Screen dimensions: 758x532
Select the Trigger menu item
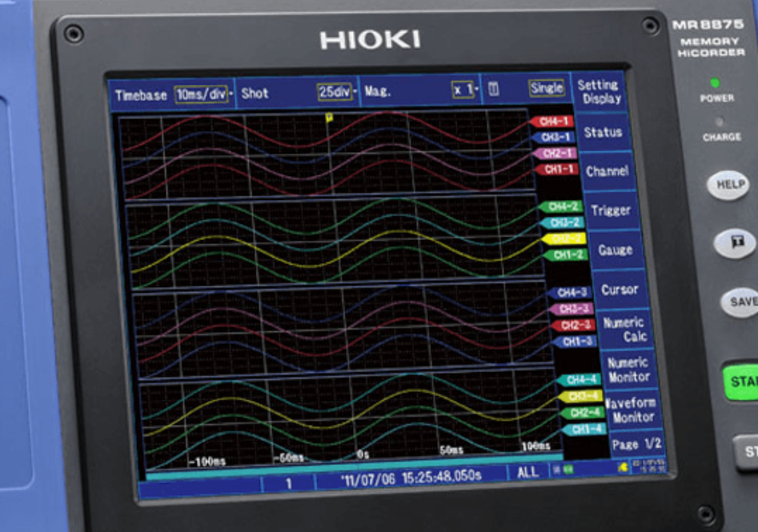(x=611, y=210)
